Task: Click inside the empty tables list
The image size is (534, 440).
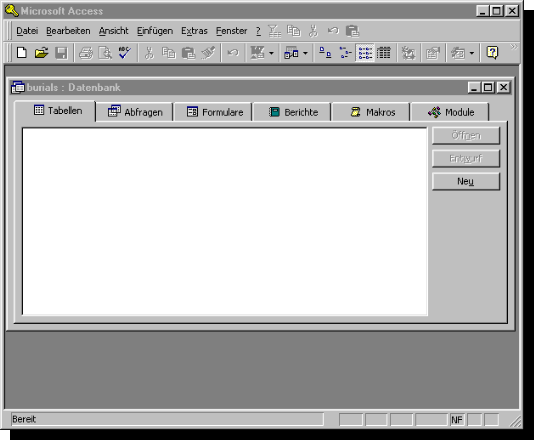Action: pyautogui.click(x=225, y=221)
